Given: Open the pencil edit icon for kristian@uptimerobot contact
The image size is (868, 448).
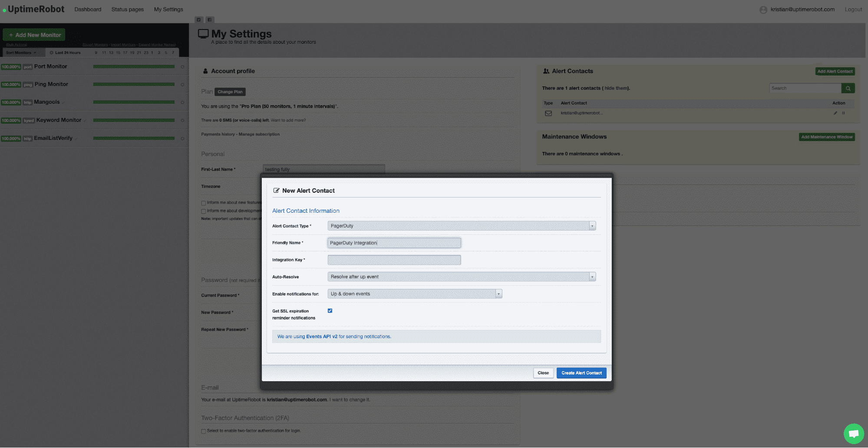Looking at the screenshot, I should click(835, 113).
